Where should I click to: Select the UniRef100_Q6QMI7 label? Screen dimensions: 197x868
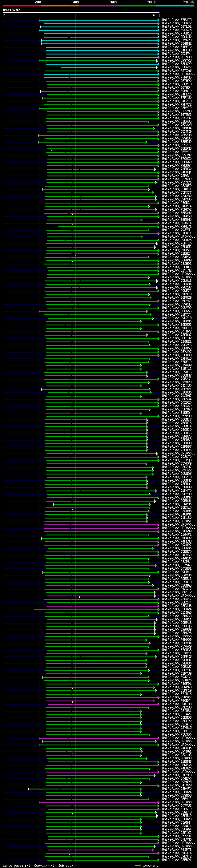pos(177,419)
